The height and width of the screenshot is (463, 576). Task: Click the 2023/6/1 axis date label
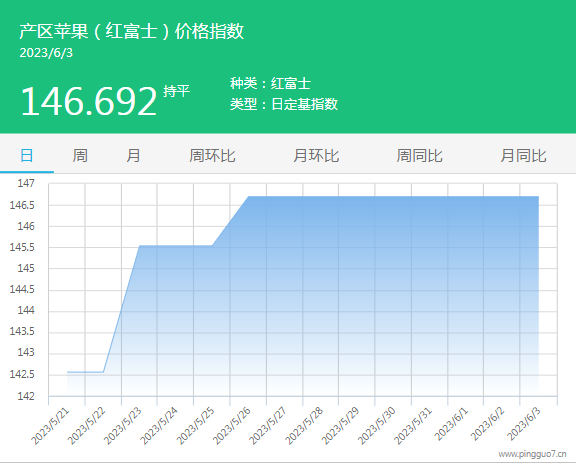coord(451,424)
